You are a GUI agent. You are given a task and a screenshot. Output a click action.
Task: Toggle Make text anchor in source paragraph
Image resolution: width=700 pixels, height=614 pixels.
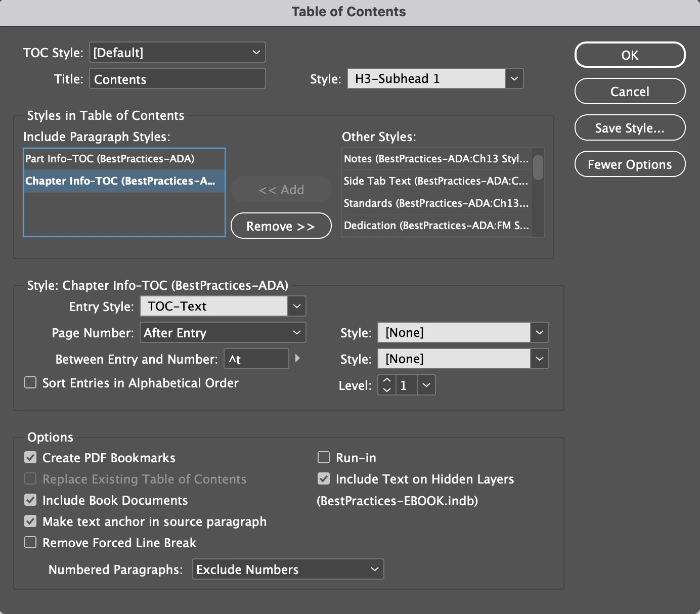(30, 521)
